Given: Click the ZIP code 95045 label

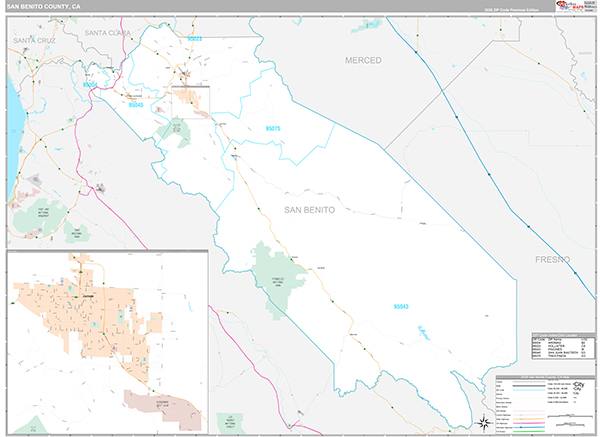Looking at the screenshot, I should pyautogui.click(x=135, y=104).
